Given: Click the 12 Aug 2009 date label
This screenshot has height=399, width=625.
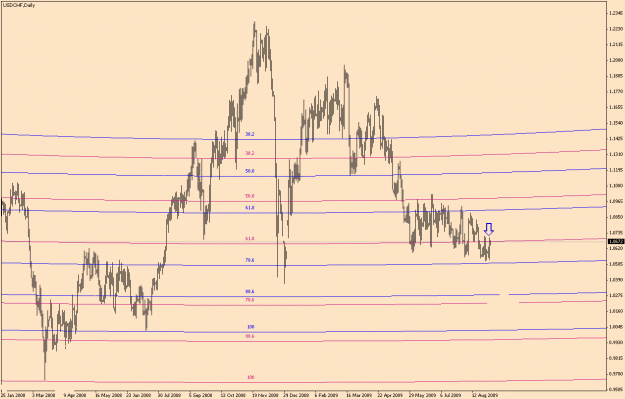Looking at the screenshot, I should (x=485, y=395).
